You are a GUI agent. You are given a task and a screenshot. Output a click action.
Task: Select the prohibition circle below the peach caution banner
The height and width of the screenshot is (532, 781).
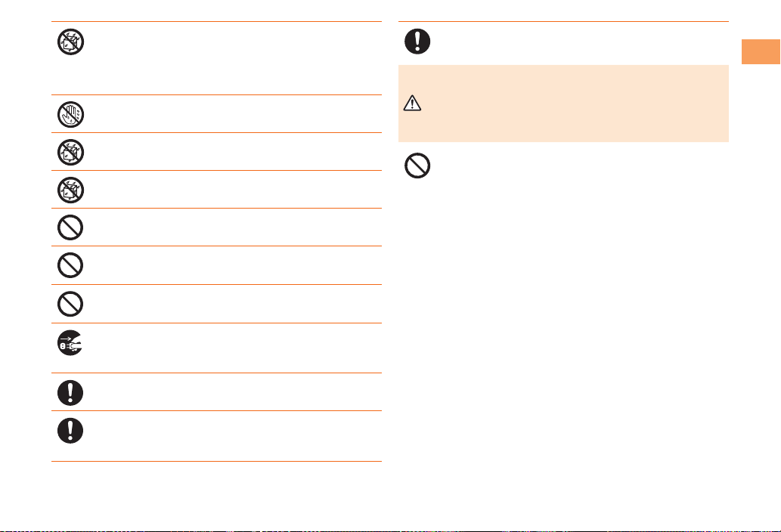[x=417, y=165]
